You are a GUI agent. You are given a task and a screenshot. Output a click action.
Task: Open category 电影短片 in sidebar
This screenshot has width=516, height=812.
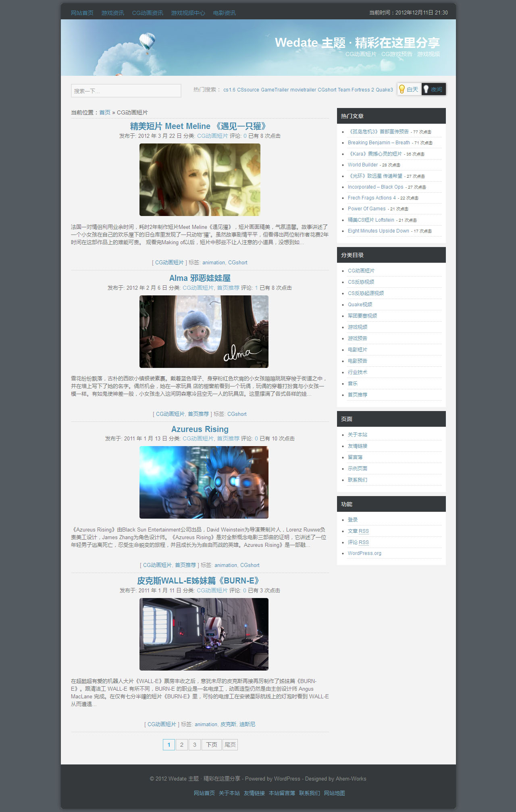(x=358, y=350)
